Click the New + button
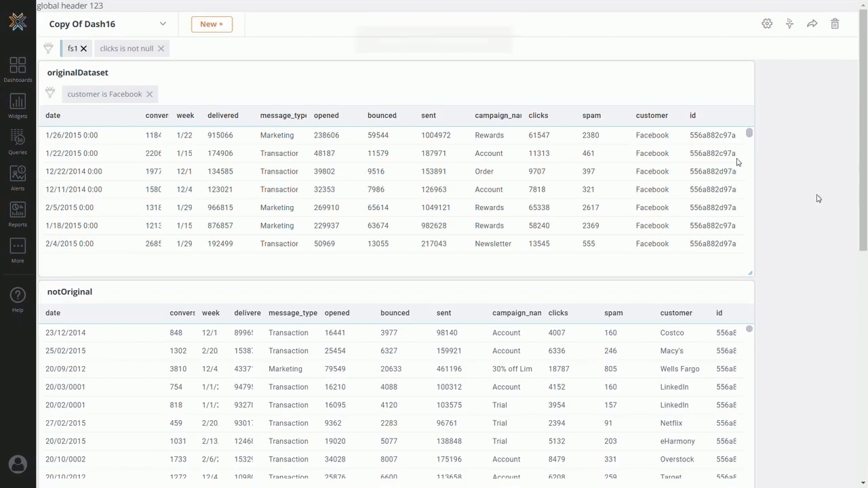The height and width of the screenshot is (488, 868). 212,24
